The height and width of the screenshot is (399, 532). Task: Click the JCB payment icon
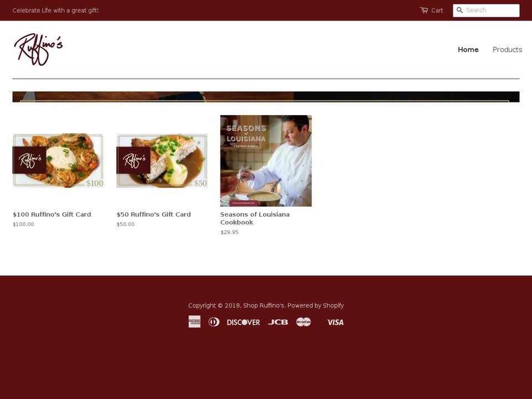(278, 322)
